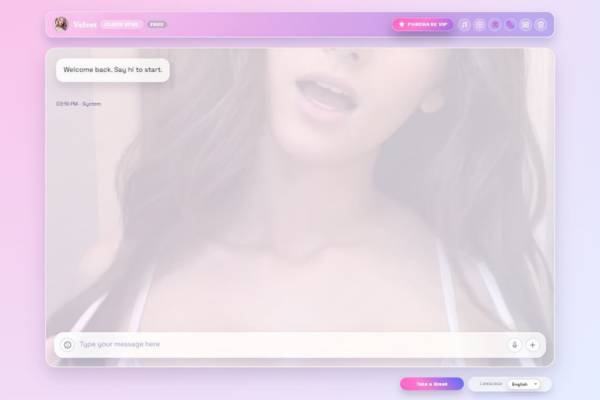Click the purple chat bubbles icon
Image resolution: width=600 pixels, height=400 pixels.
tap(510, 24)
